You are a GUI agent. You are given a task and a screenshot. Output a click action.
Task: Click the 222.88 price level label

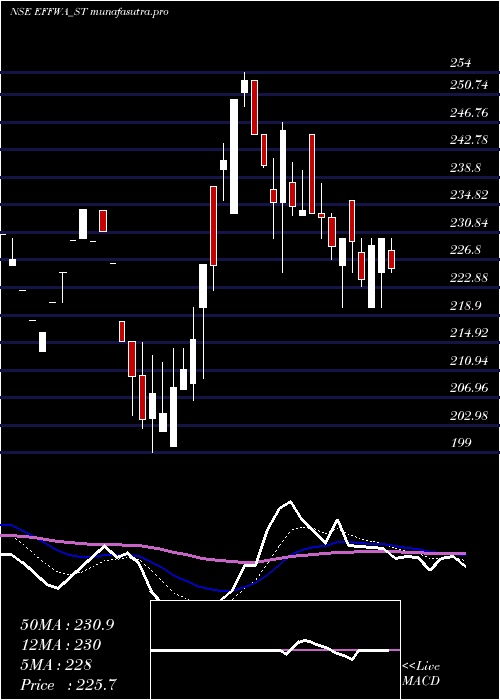(468, 278)
